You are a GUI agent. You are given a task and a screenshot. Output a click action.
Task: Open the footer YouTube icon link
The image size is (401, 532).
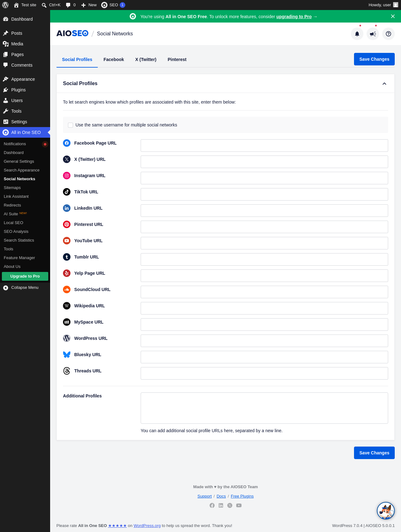239,505
